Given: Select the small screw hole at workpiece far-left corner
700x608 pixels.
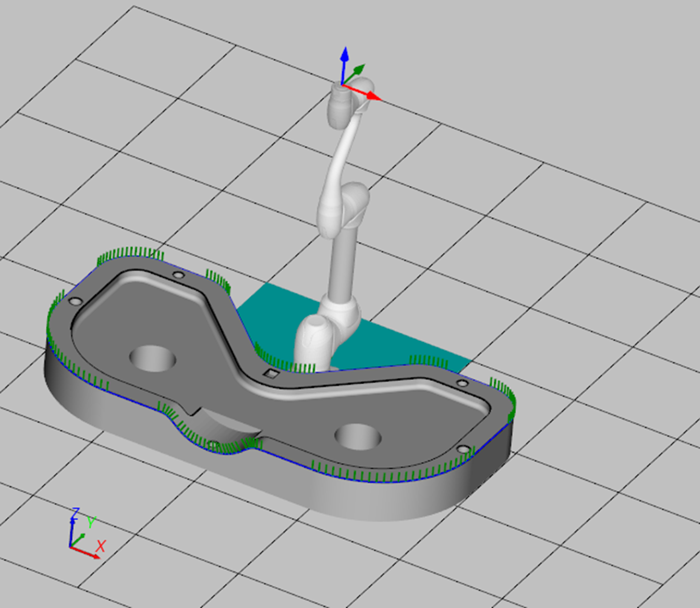Looking at the screenshot, I should click(74, 301).
